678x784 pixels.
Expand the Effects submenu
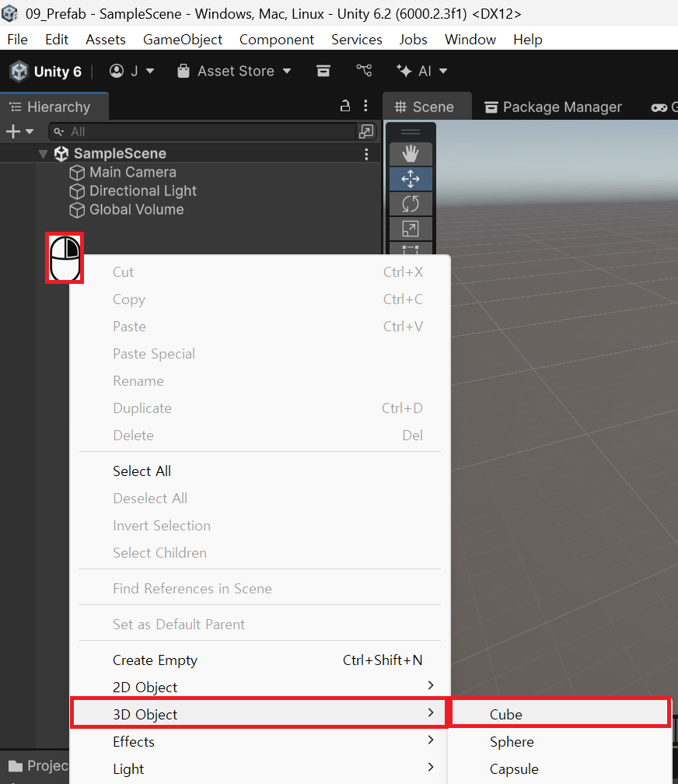(260, 741)
